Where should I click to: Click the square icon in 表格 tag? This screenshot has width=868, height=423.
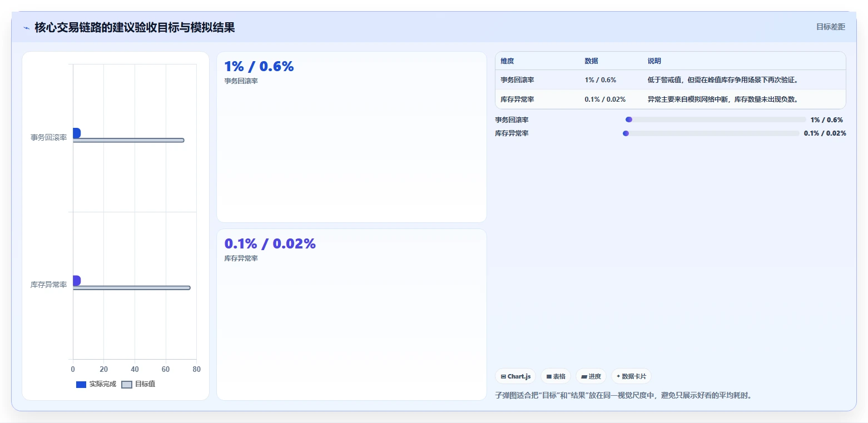[x=549, y=376]
